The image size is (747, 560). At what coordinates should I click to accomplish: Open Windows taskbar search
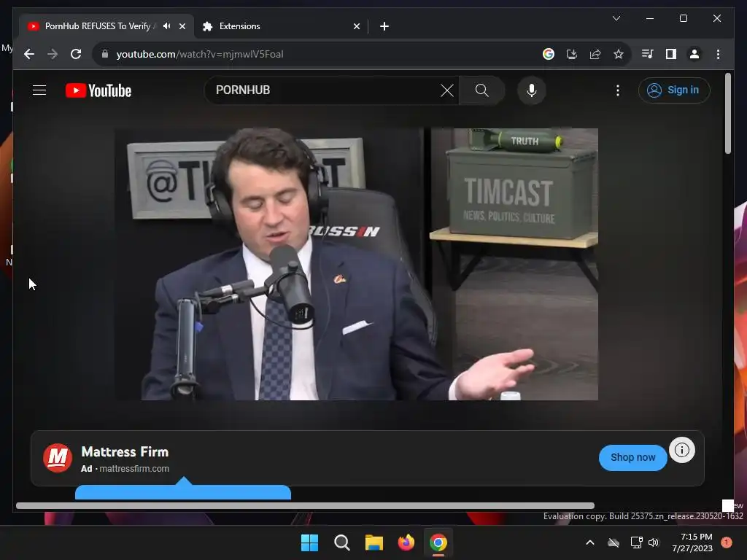pyautogui.click(x=341, y=542)
